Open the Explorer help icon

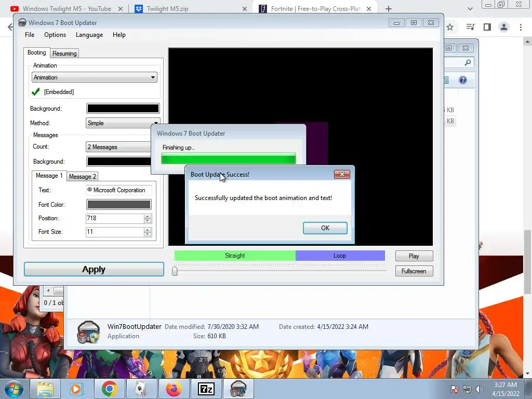click(x=463, y=80)
